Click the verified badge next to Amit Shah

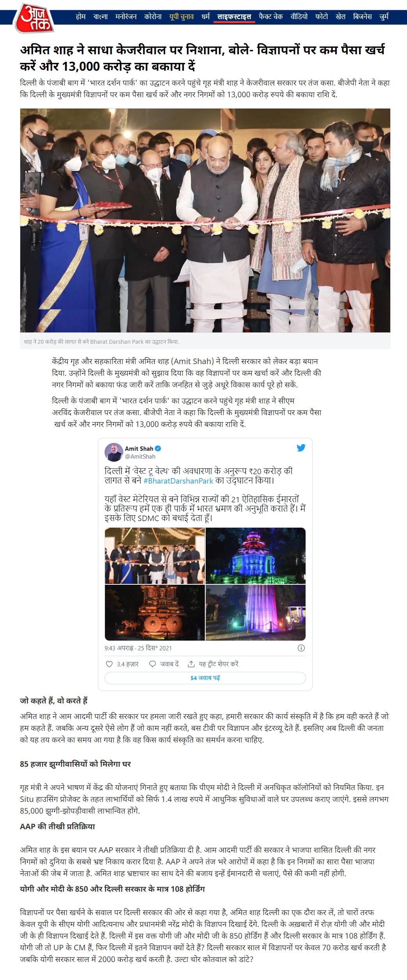point(158,448)
